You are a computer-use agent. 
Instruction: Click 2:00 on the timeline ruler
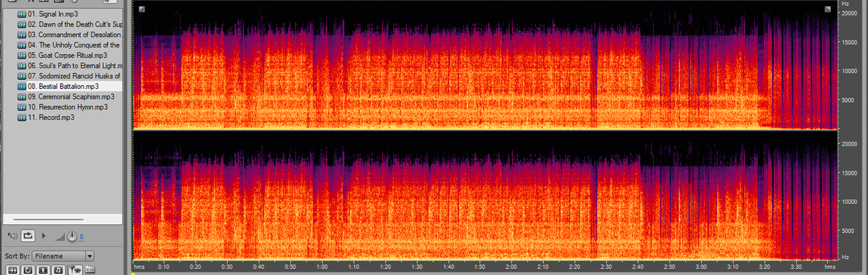(x=511, y=267)
